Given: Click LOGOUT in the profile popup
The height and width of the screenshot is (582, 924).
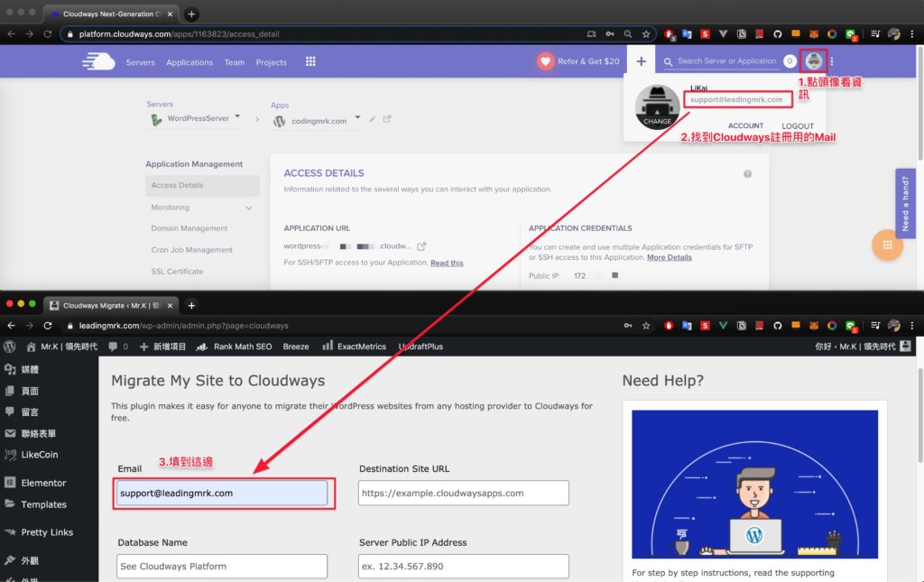Looking at the screenshot, I should coord(798,125).
